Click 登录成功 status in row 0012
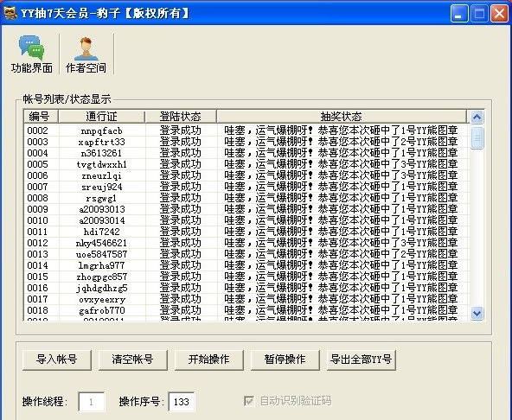 pos(180,243)
